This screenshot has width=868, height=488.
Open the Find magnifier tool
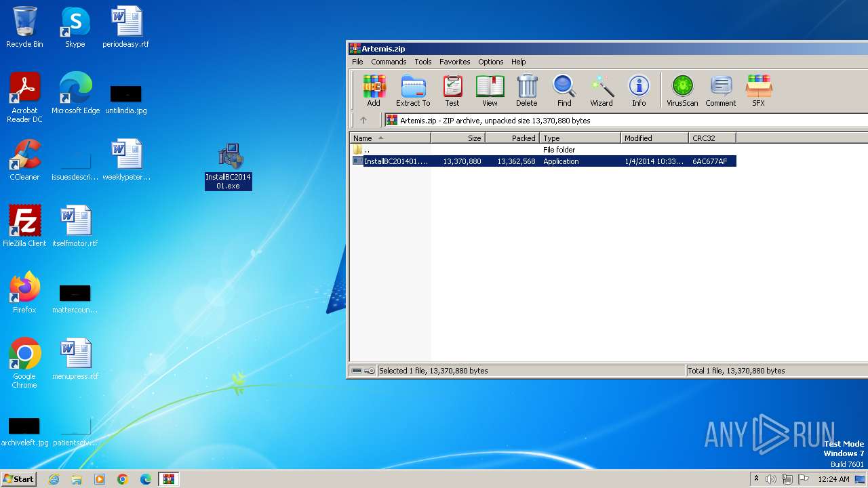tap(564, 91)
